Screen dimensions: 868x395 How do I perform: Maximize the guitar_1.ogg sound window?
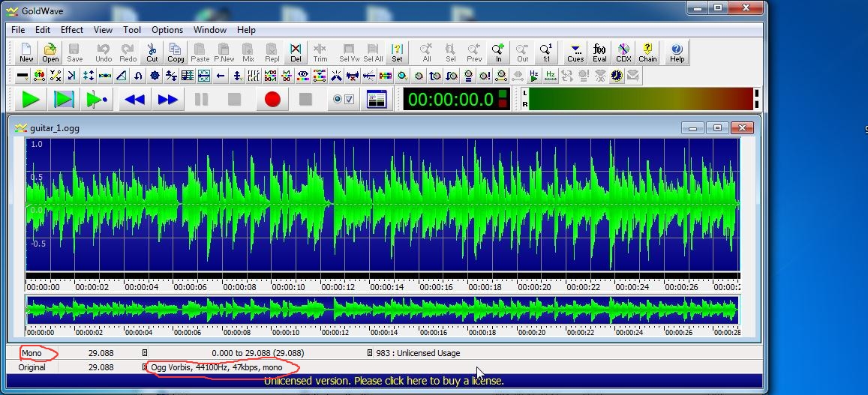click(717, 128)
